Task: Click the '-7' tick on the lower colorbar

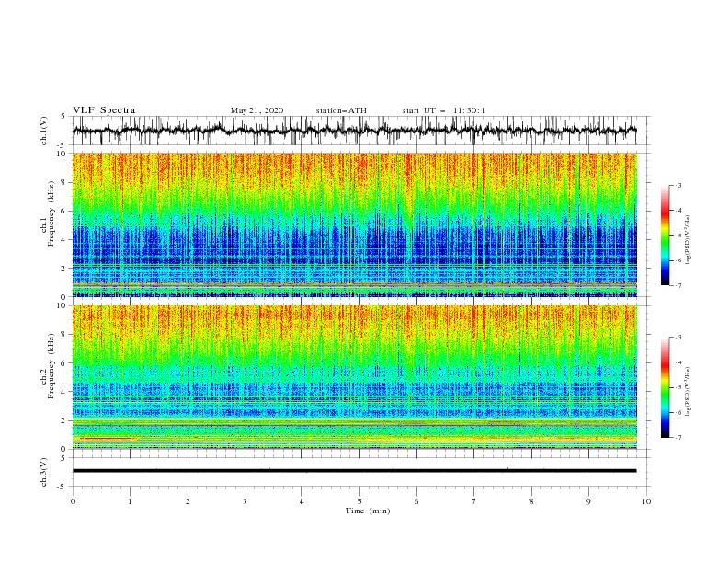Action: [678, 438]
